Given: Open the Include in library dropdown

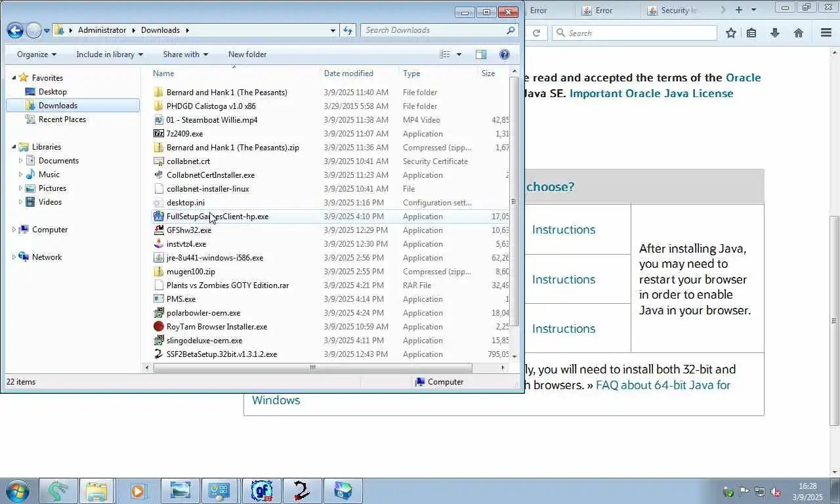Looking at the screenshot, I should tap(110, 54).
